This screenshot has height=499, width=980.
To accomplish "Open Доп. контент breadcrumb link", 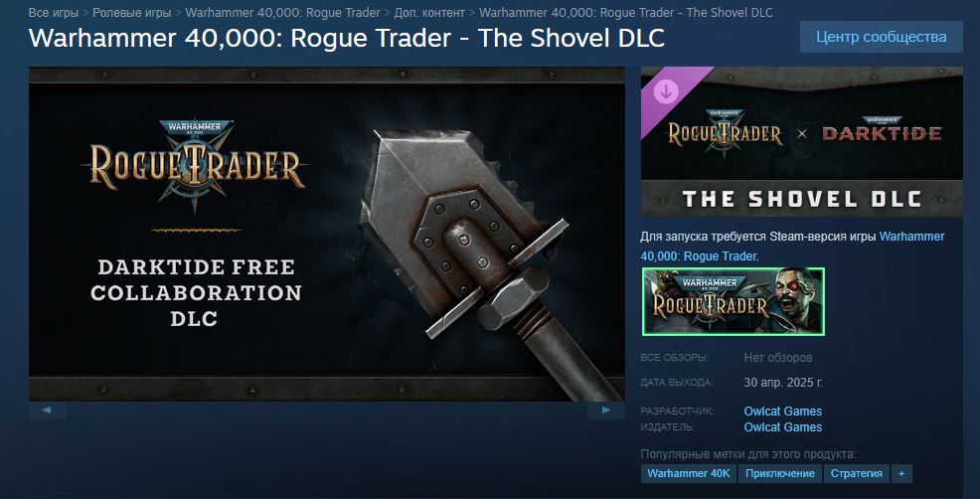I will tap(429, 13).
